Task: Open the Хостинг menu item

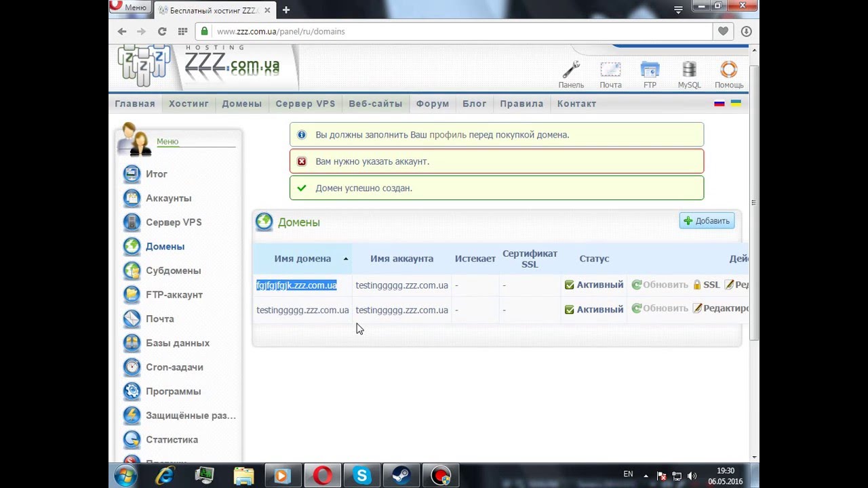Action: 189,104
